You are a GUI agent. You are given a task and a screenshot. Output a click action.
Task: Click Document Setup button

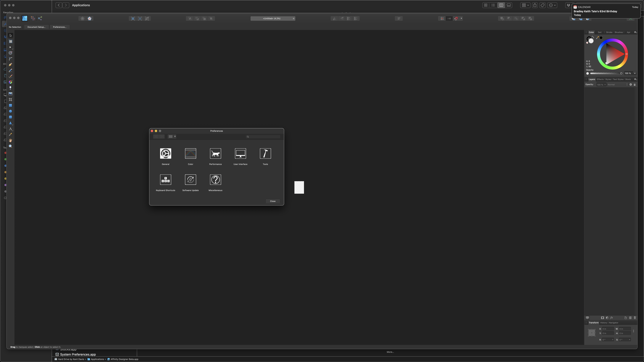coord(37,27)
